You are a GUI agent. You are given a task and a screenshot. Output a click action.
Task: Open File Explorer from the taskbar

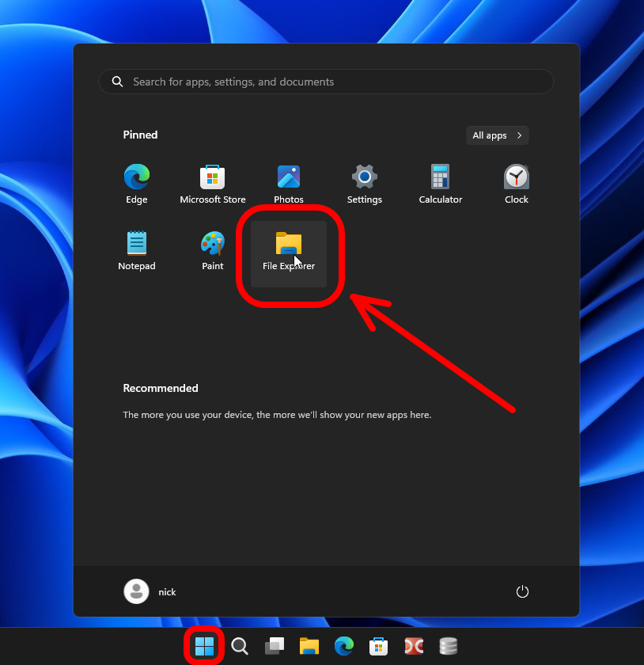tap(309, 646)
